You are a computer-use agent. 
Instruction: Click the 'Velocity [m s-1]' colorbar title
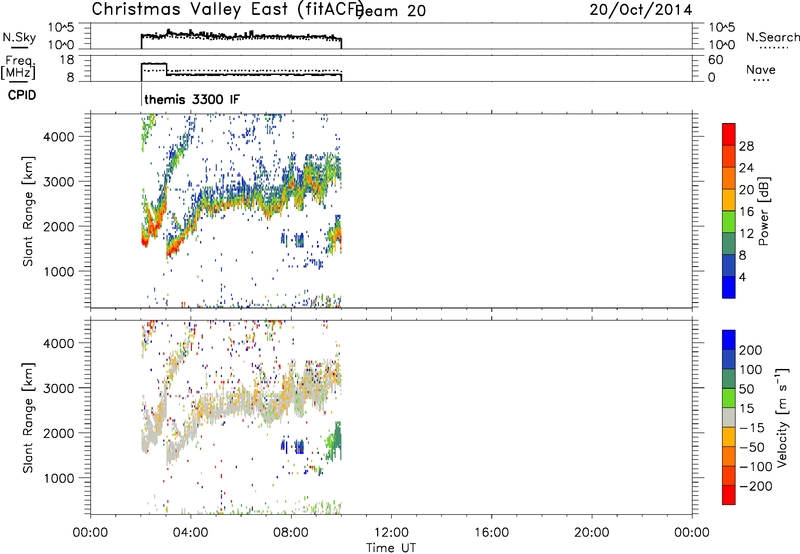(782, 418)
